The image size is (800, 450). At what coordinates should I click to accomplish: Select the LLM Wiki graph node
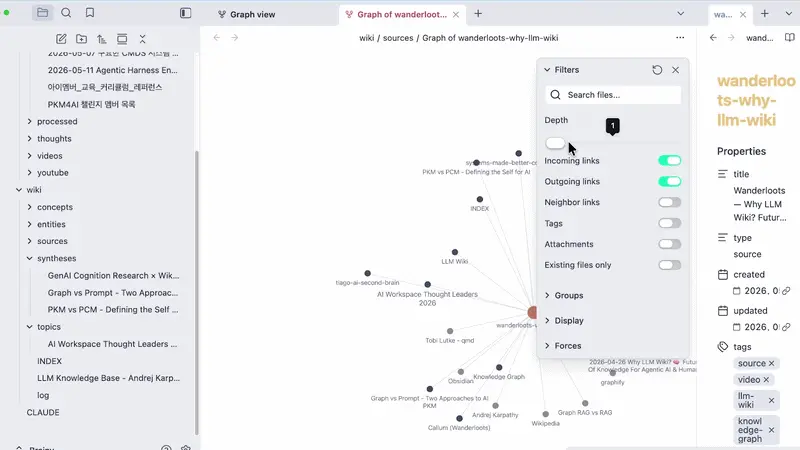click(455, 252)
